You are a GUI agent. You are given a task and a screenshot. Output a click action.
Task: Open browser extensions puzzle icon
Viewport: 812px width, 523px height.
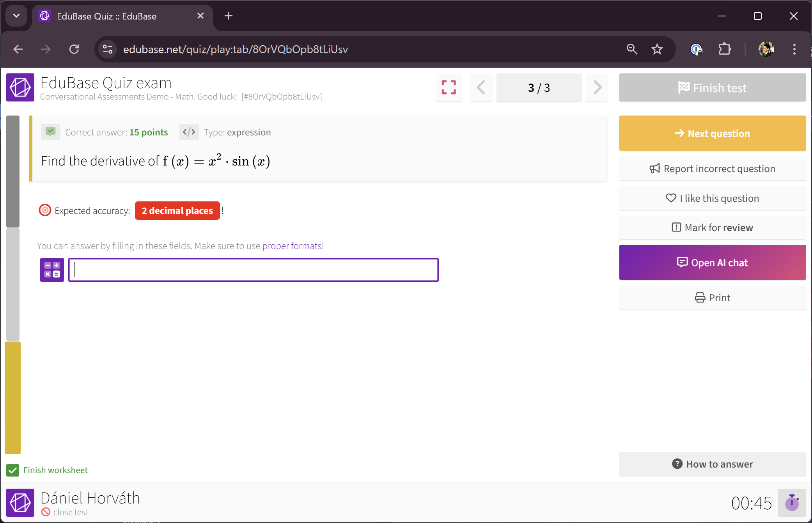pos(724,49)
